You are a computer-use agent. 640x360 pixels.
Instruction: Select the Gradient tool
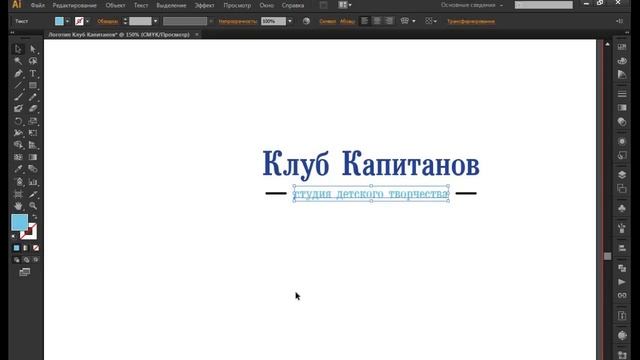click(33, 157)
